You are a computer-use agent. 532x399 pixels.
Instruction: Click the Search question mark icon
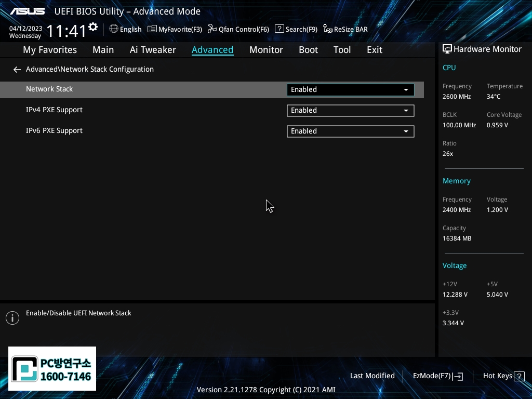(279, 29)
